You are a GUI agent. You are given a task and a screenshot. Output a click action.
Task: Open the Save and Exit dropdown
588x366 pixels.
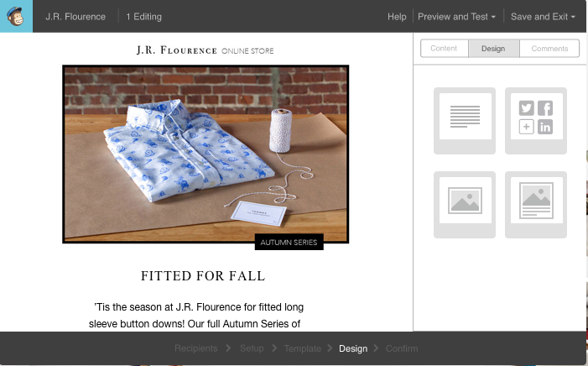point(543,17)
